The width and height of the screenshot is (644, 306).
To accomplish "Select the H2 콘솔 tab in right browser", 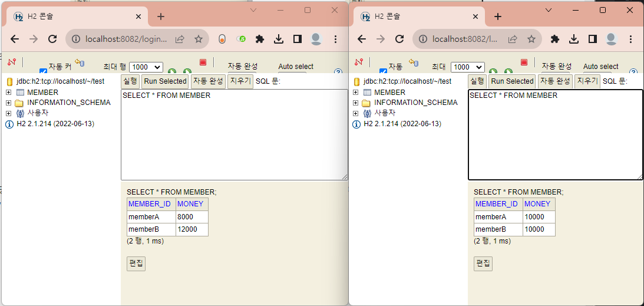I will [420, 17].
